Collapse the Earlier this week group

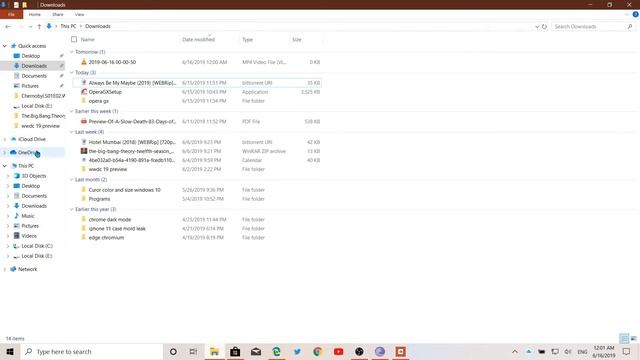coord(72,111)
